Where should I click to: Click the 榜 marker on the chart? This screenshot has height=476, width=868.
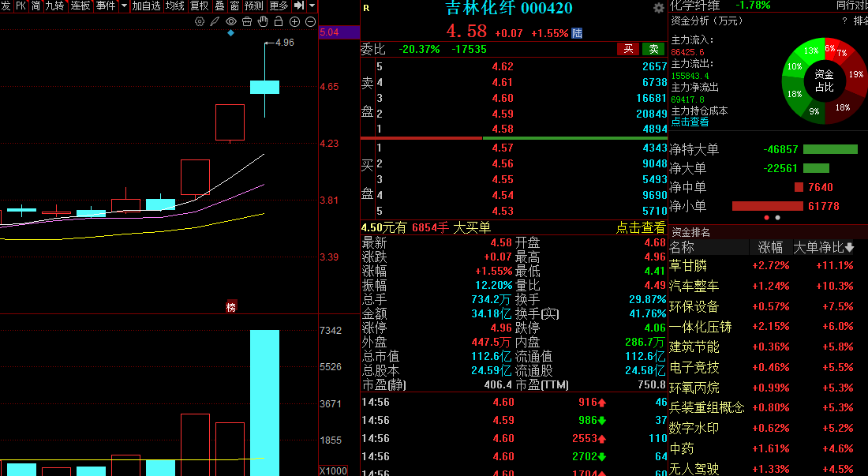click(231, 306)
